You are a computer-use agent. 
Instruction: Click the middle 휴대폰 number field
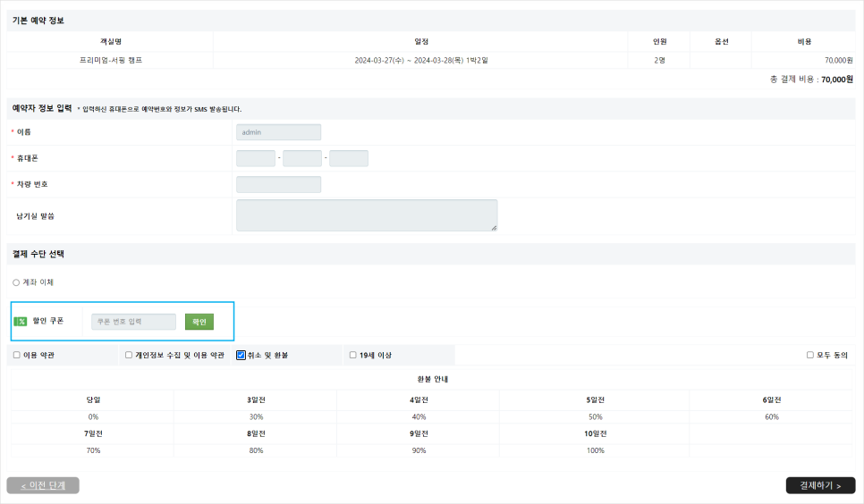point(302,158)
